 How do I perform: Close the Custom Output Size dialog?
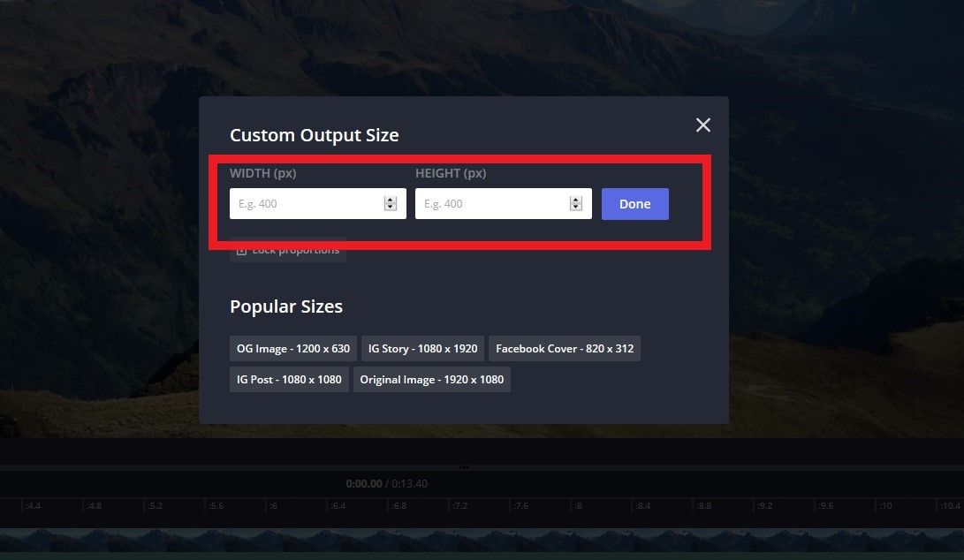pos(702,125)
